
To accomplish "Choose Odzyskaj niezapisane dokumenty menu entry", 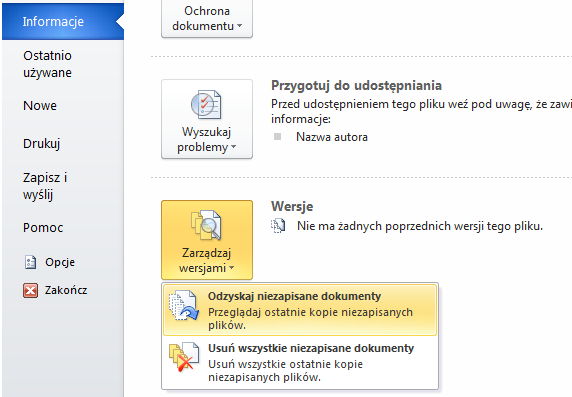I will (x=300, y=310).
